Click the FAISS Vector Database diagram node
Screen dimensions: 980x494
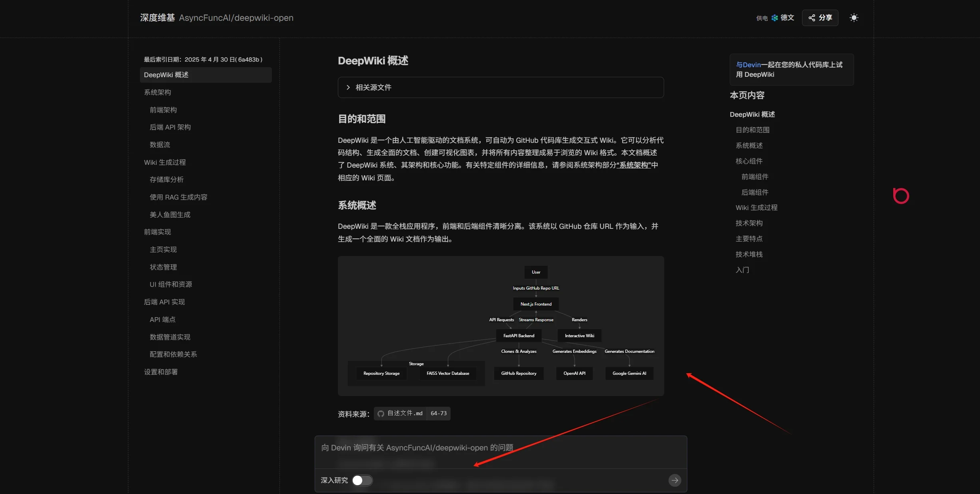click(x=448, y=373)
